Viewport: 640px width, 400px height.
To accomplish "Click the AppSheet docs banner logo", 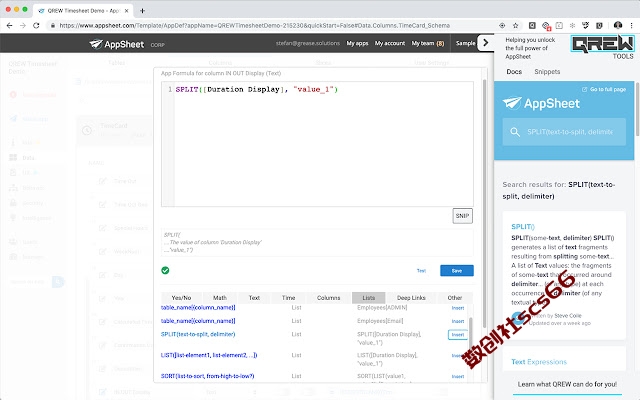I will pyautogui.click(x=541, y=103).
